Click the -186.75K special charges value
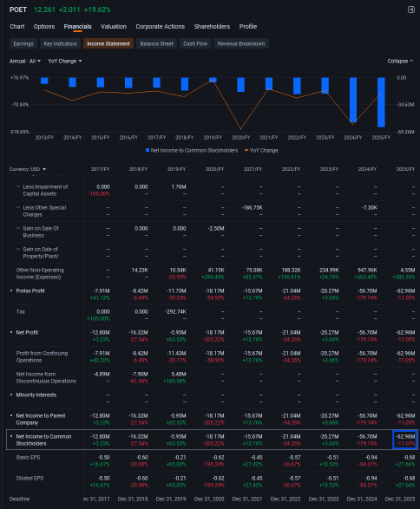 [252, 207]
